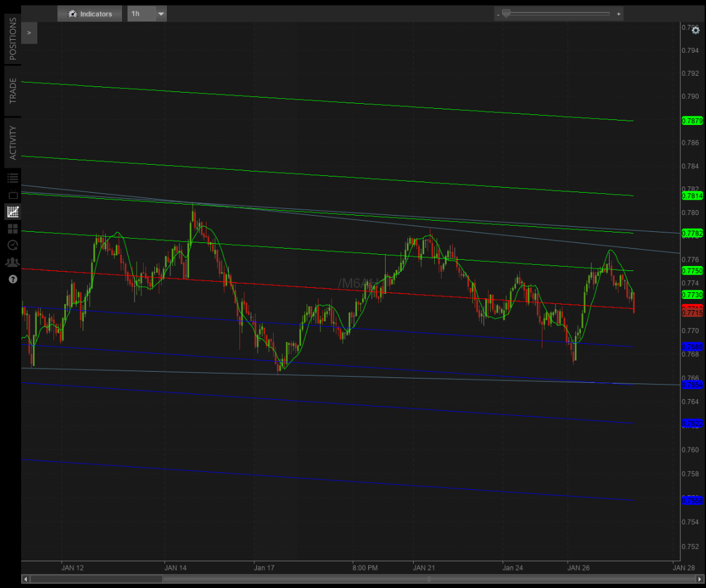Open the people community icon
The image size is (706, 588).
click(x=12, y=262)
